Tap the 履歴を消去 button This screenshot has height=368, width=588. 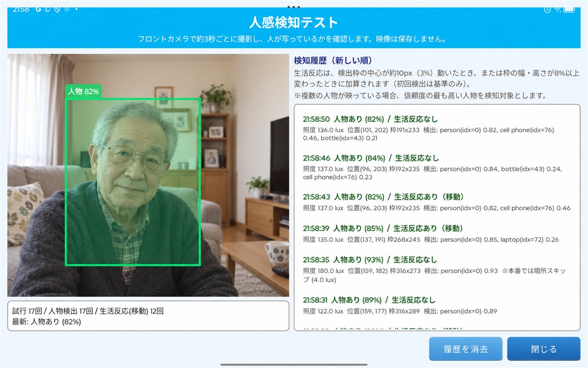[465, 349]
